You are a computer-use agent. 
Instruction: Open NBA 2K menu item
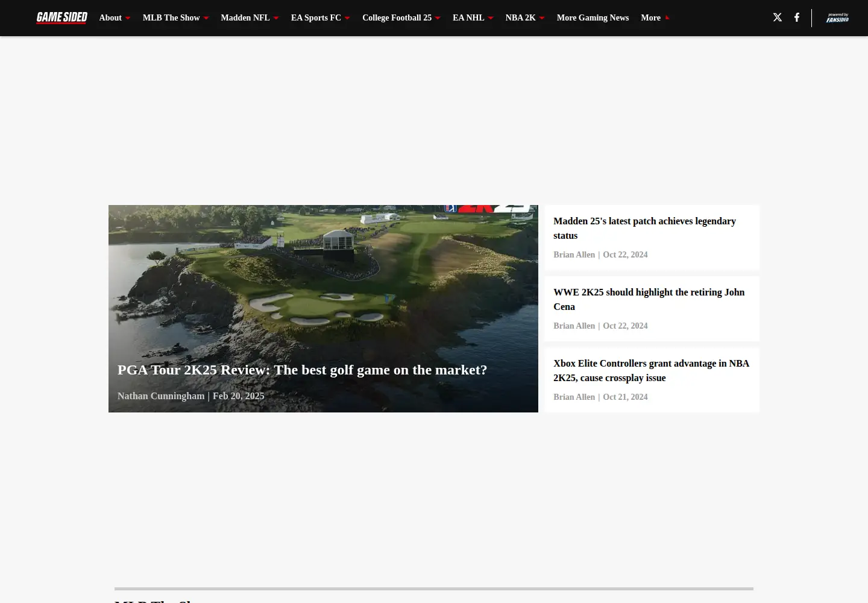point(520,18)
